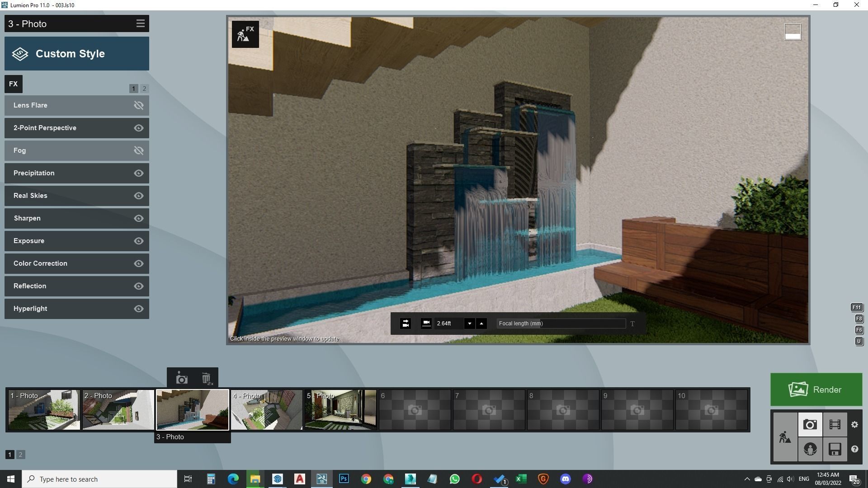This screenshot has width=868, height=488.
Task: Open the Settings gear icon
Action: coord(854,425)
